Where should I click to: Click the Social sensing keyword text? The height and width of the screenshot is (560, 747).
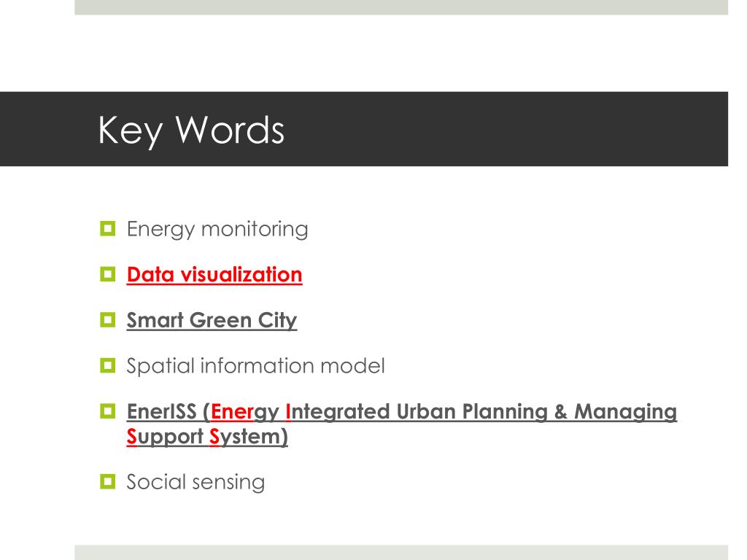[196, 482]
